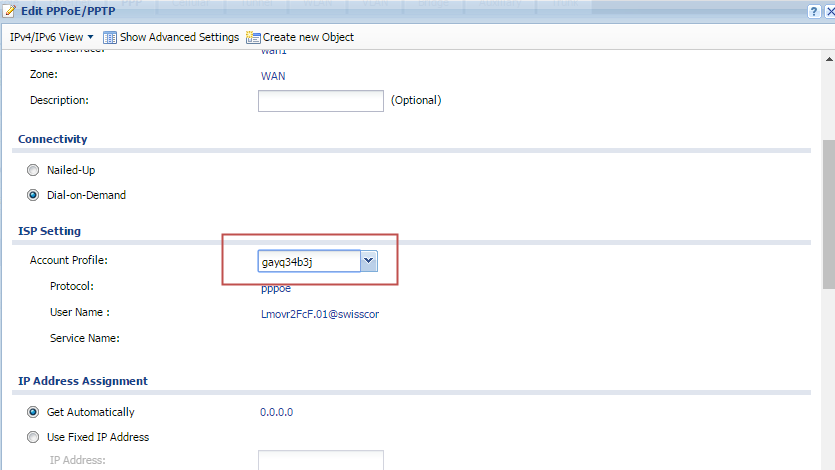
Task: Choose the Dial-on-Demand radio button
Action: click(x=33, y=195)
